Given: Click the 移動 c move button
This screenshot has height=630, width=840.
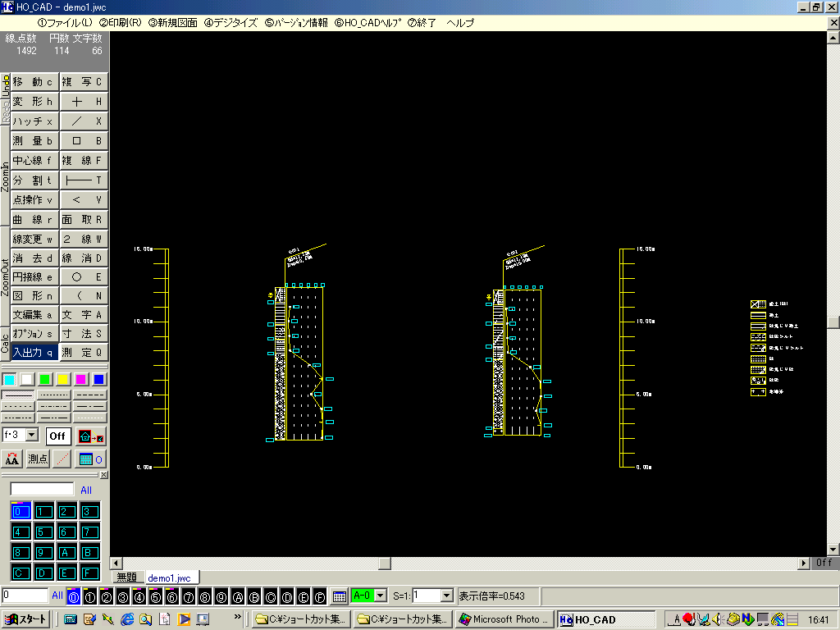Looking at the screenshot, I should pyautogui.click(x=34, y=82).
